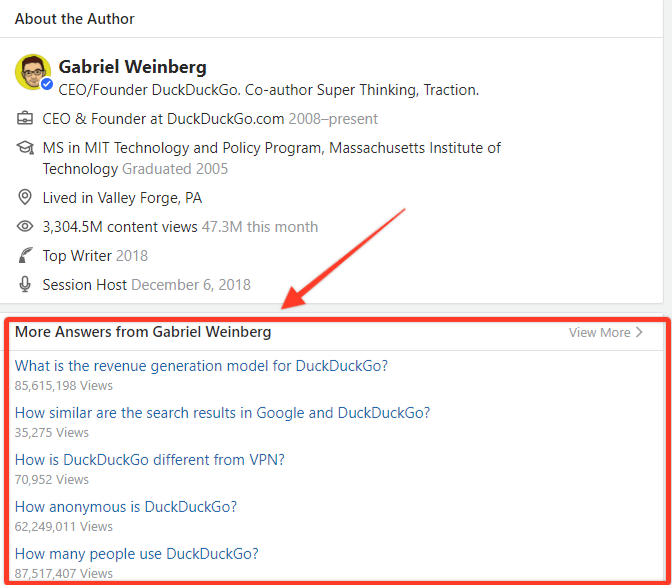Open the Google and DuckDuckGo similarity answer
This screenshot has width=672, height=585.
tap(222, 413)
